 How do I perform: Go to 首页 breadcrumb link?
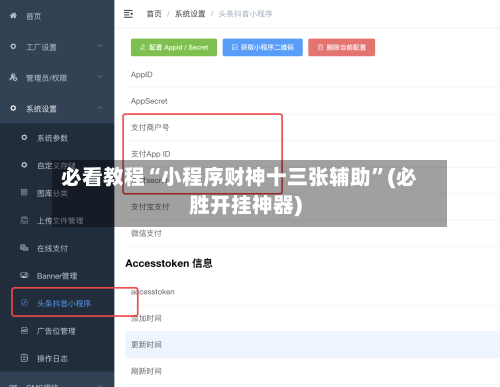(154, 14)
